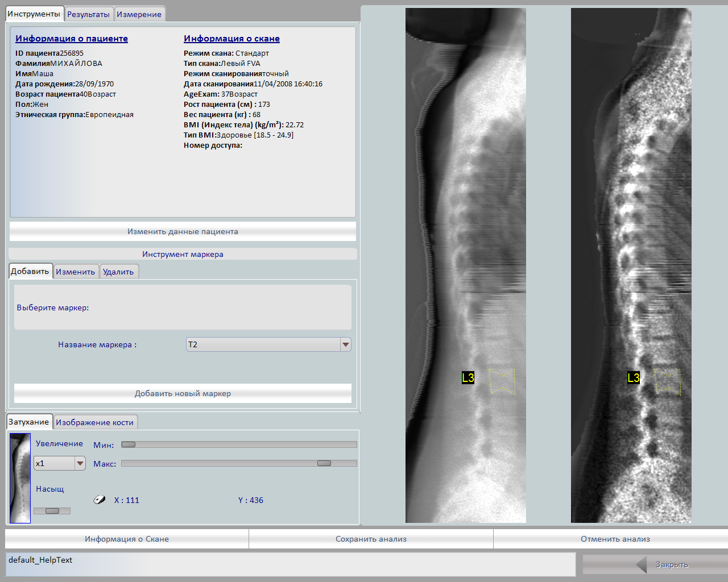
Task: Switch to the Удалить marker tab
Action: tap(118, 272)
